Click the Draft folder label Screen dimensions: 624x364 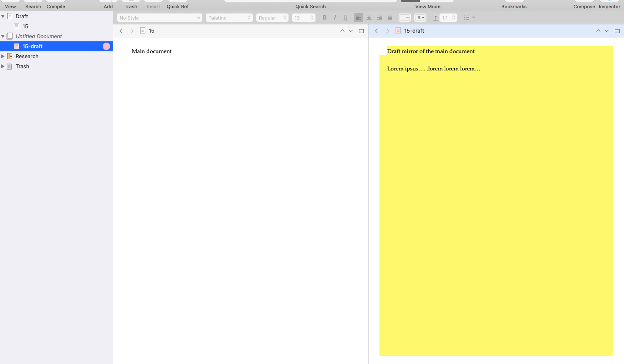click(22, 16)
